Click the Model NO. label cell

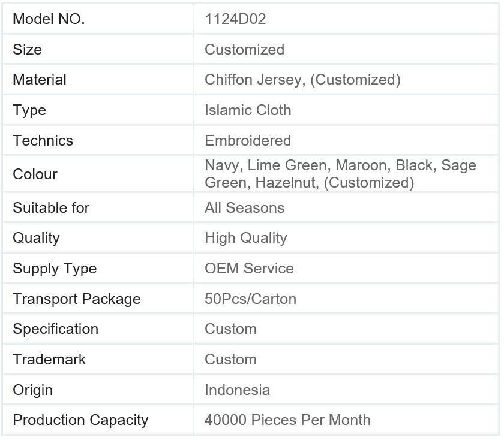(x=49, y=19)
